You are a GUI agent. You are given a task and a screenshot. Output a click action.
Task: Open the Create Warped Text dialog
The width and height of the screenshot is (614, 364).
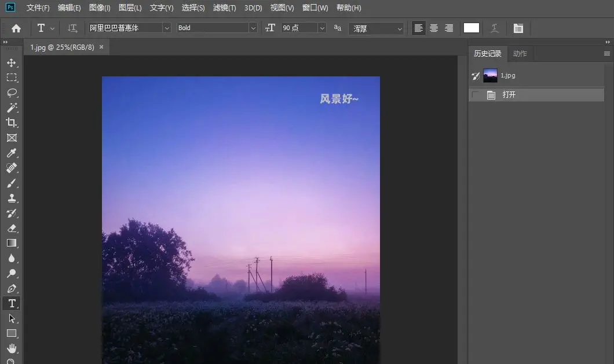495,27
